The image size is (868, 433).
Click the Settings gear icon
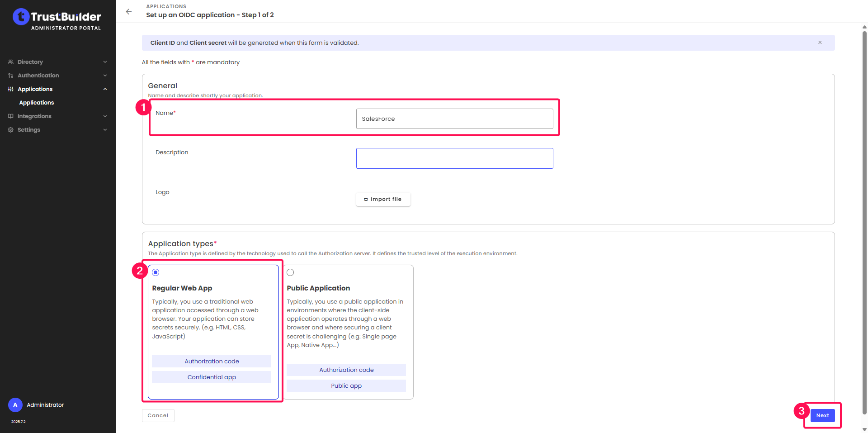(x=11, y=130)
